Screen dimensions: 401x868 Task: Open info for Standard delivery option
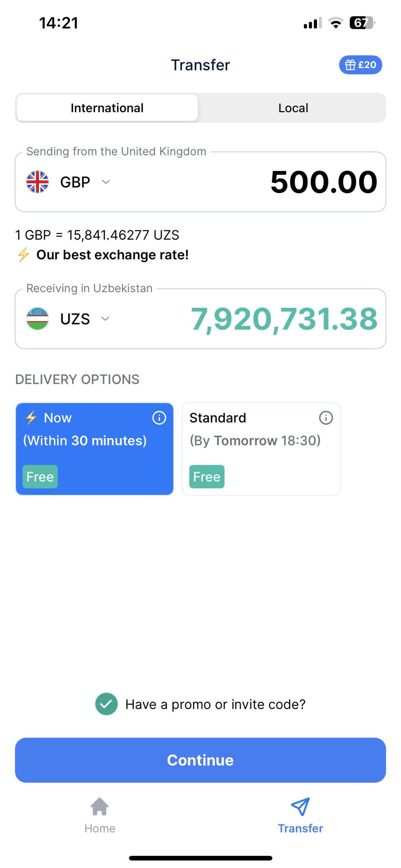coord(326,418)
